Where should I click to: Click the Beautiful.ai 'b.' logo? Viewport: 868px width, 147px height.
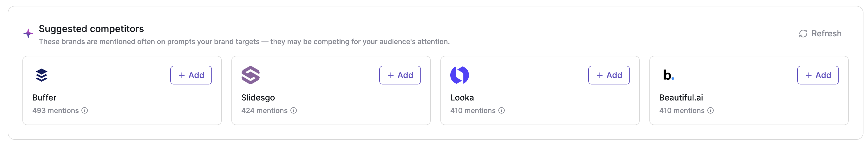[x=669, y=75]
